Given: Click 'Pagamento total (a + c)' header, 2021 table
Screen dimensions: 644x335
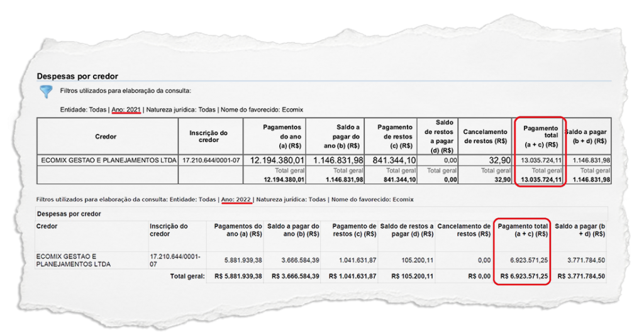Looking at the screenshot, I should 541,136.
